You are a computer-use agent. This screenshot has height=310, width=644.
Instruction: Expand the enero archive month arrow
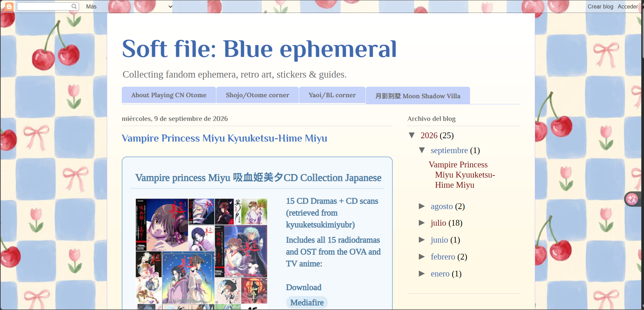point(422,274)
